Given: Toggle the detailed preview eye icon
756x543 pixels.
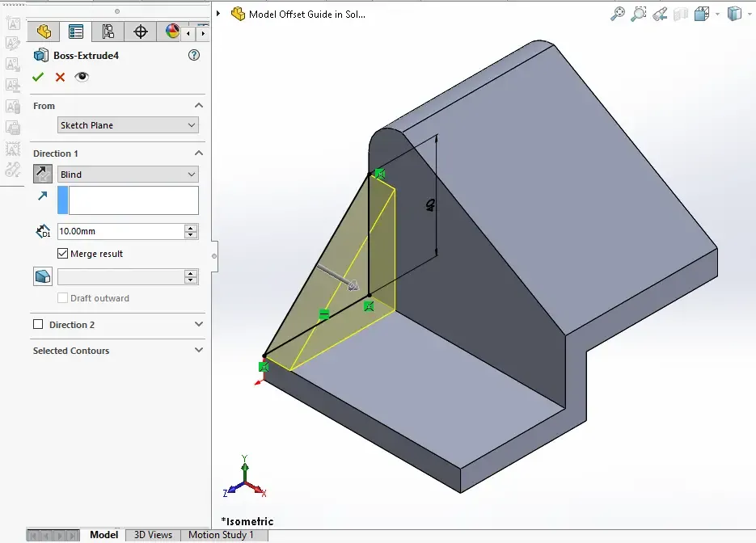Looking at the screenshot, I should [82, 77].
